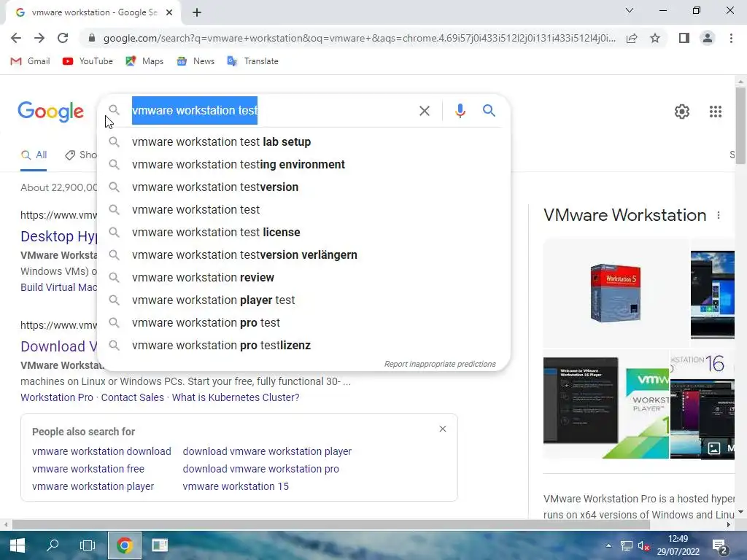This screenshot has height=560, width=747.
Task: Open the Gmail bookmark
Action: click(30, 61)
